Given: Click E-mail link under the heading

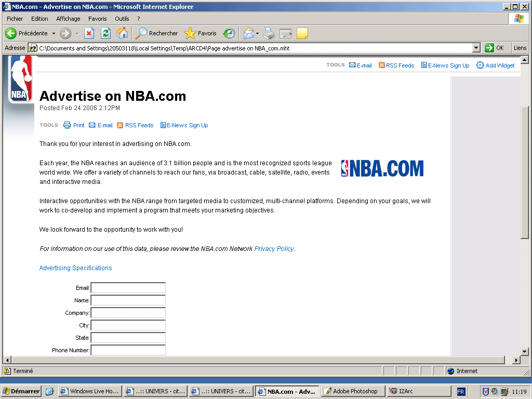Looking at the screenshot, I should click(x=101, y=125).
